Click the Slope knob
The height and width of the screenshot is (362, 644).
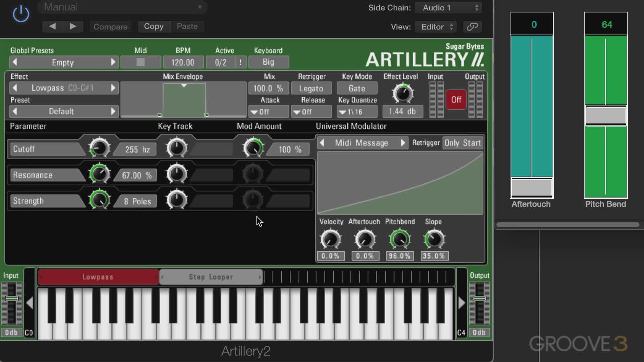point(434,239)
